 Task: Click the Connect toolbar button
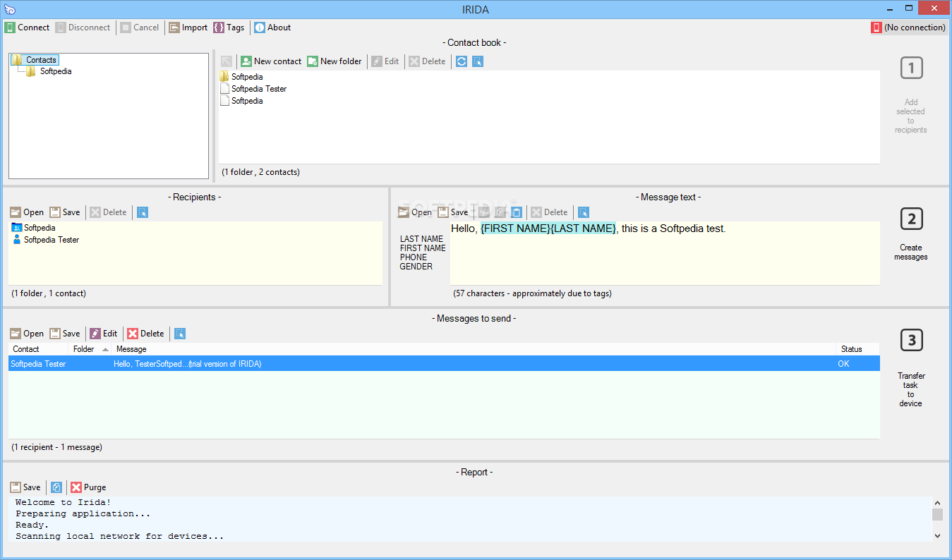(x=27, y=28)
